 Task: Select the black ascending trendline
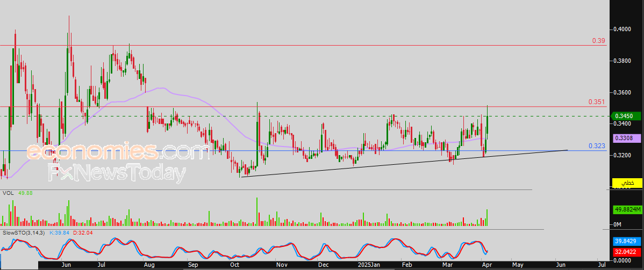point(405,164)
